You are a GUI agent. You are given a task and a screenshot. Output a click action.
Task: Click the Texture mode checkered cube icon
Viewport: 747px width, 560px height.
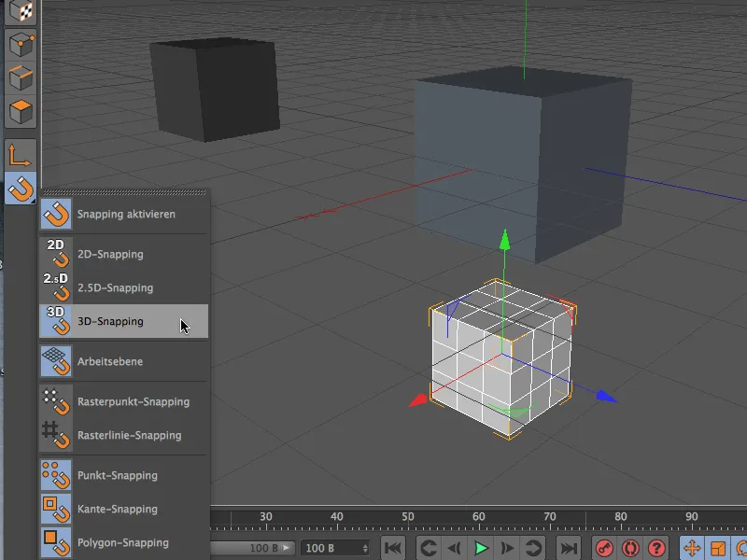21,9
